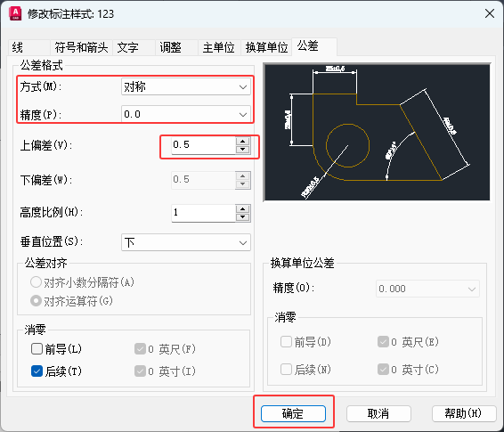Image resolution: width=504 pixels, height=432 pixels.
Task: Select the 对齐小数分隔符(A) radio button
Action: (x=36, y=282)
